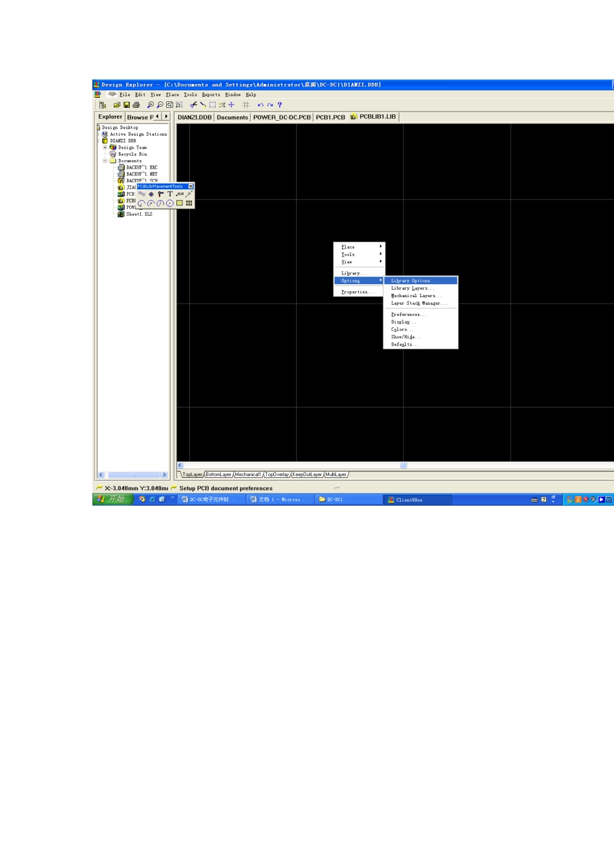The width and height of the screenshot is (614, 868).
Task: Select Place Pad tool in PCBLibPlacementTools
Action: [x=151, y=194]
